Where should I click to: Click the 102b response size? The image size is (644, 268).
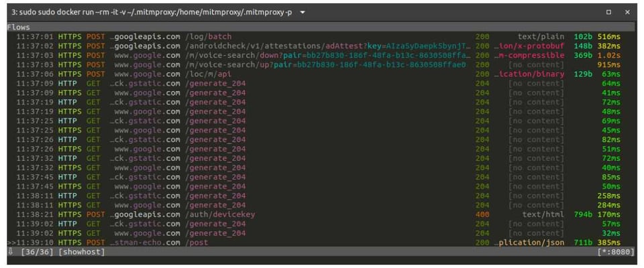583,37
